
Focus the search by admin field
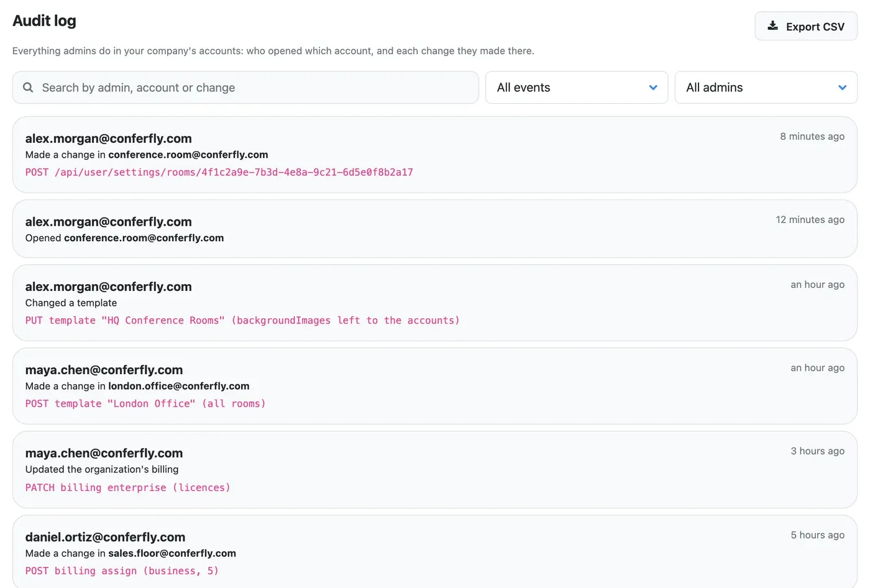(245, 88)
